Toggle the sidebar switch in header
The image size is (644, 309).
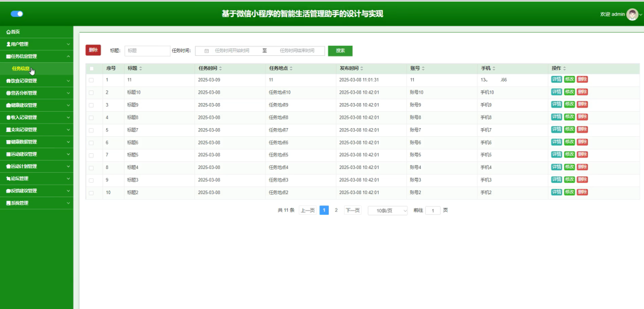point(17,14)
